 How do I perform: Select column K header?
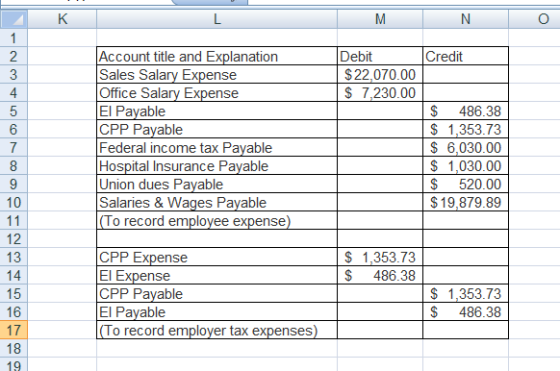click(62, 19)
